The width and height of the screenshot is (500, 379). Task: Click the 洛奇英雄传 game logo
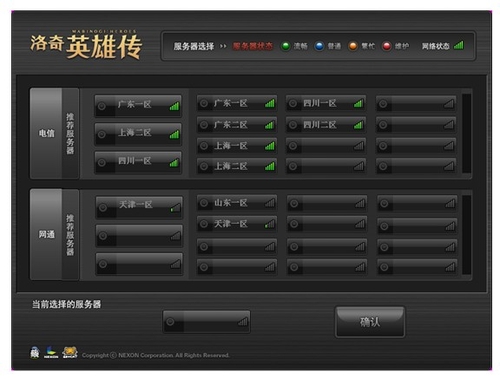(x=86, y=45)
